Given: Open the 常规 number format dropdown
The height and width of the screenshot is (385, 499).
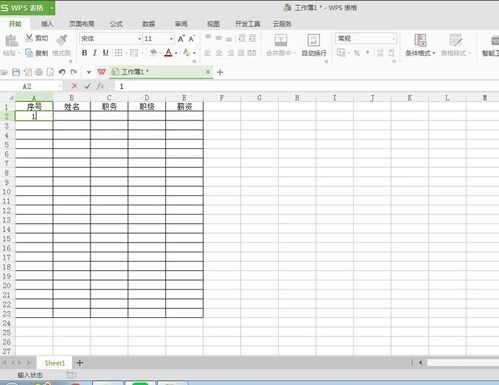Looking at the screenshot, I should pos(393,39).
